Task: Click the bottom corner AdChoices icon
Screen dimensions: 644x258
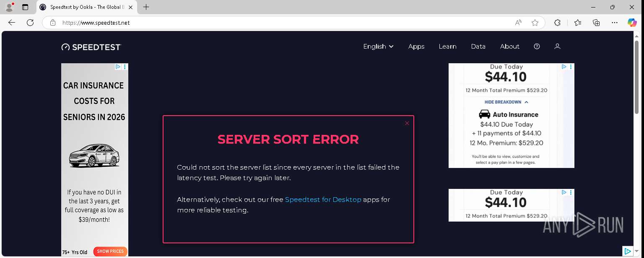Action: click(x=628, y=251)
